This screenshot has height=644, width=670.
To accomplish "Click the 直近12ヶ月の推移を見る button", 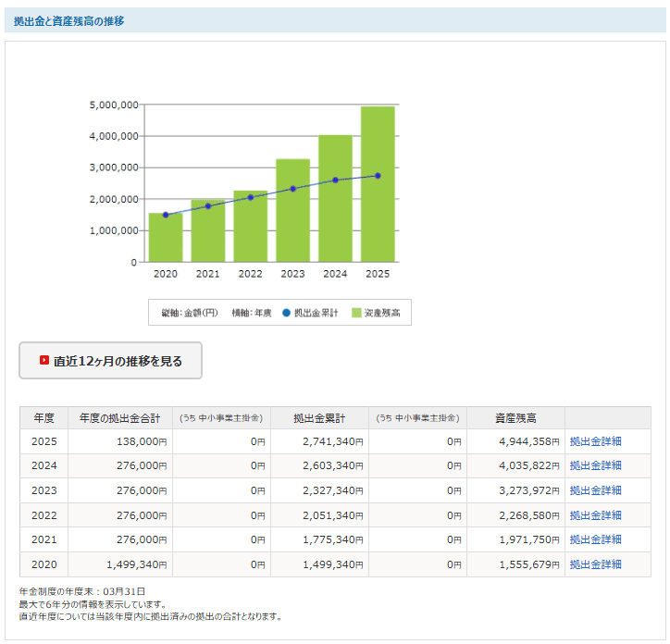I will (x=111, y=361).
